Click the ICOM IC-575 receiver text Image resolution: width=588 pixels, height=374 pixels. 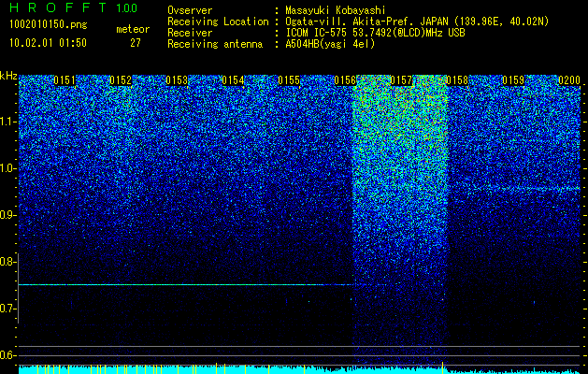click(x=375, y=33)
